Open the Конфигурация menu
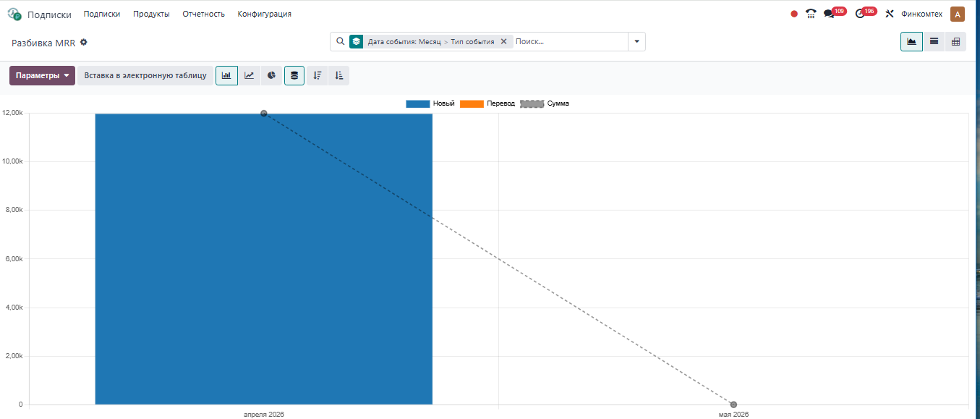Viewport: 980px width, 419px height. pos(265,14)
